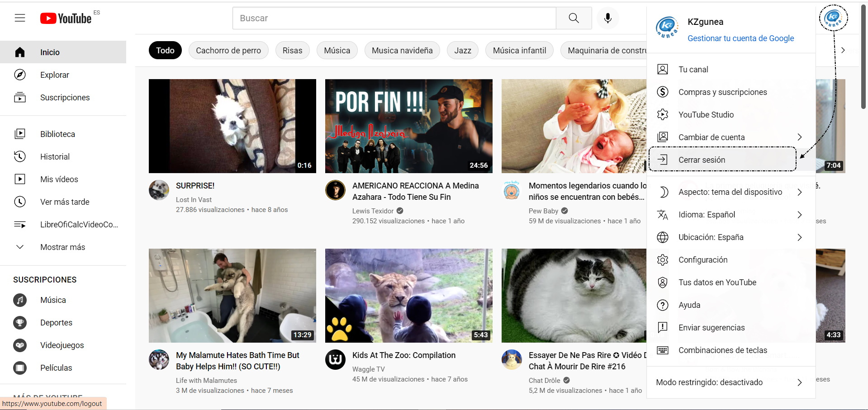868x410 pixels.
Task: Click the Lewis Texidor channel avatar
Action: click(335, 190)
